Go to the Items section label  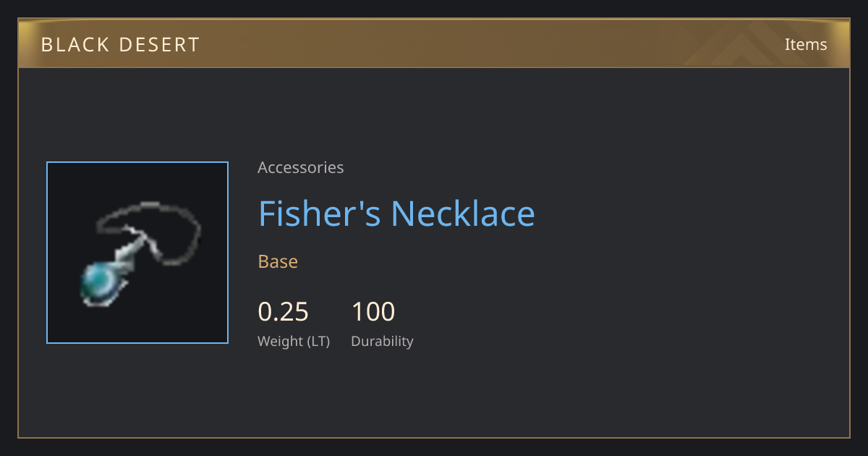click(x=806, y=44)
